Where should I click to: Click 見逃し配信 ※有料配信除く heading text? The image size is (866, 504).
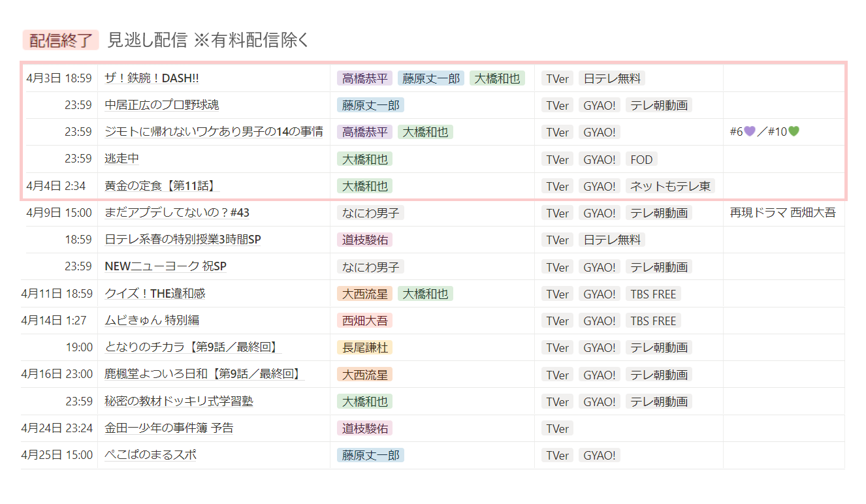click(x=208, y=40)
